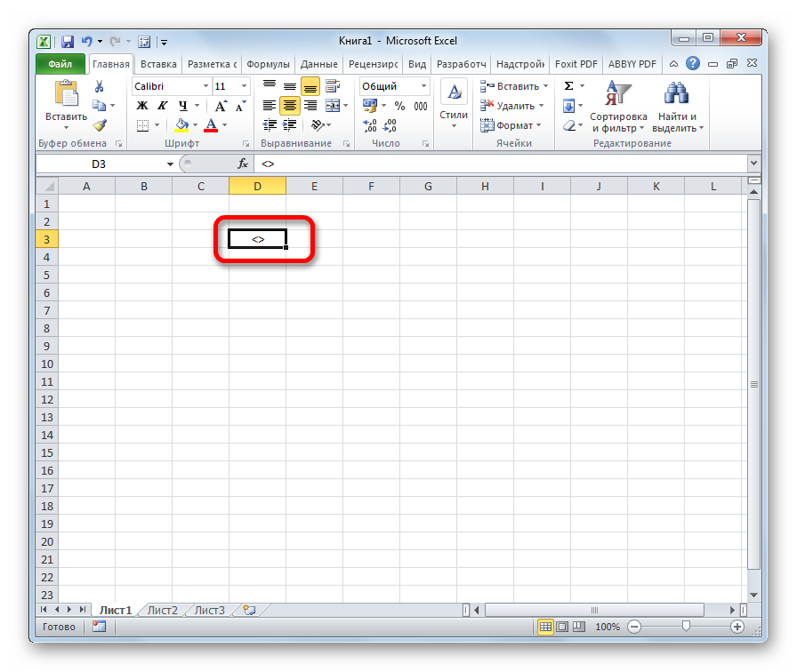Select the Format Painter brush icon
This screenshot has height=672, width=797.
pos(100,125)
